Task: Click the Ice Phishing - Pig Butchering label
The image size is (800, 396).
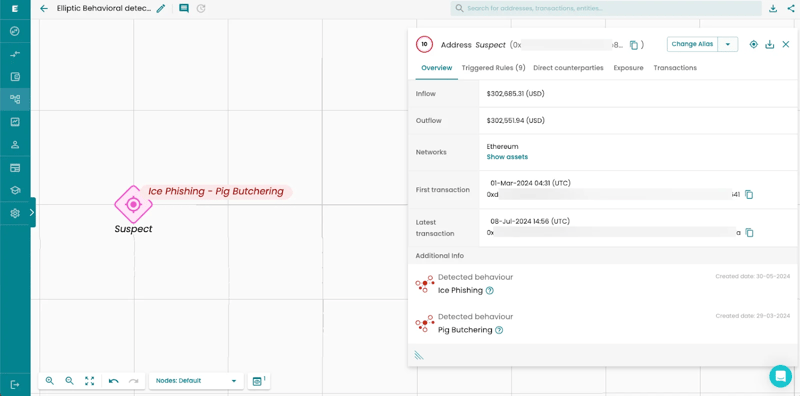Action: [x=216, y=191]
